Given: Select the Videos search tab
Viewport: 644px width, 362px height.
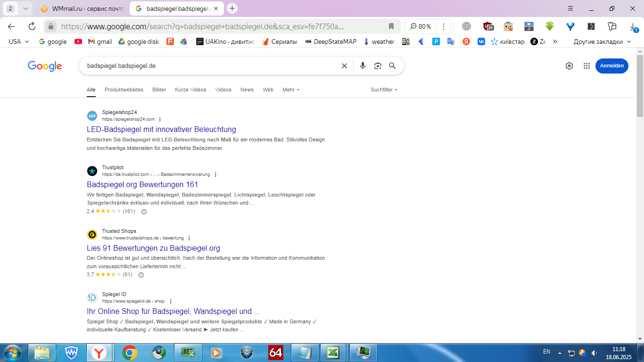Looking at the screenshot, I should tap(223, 90).
